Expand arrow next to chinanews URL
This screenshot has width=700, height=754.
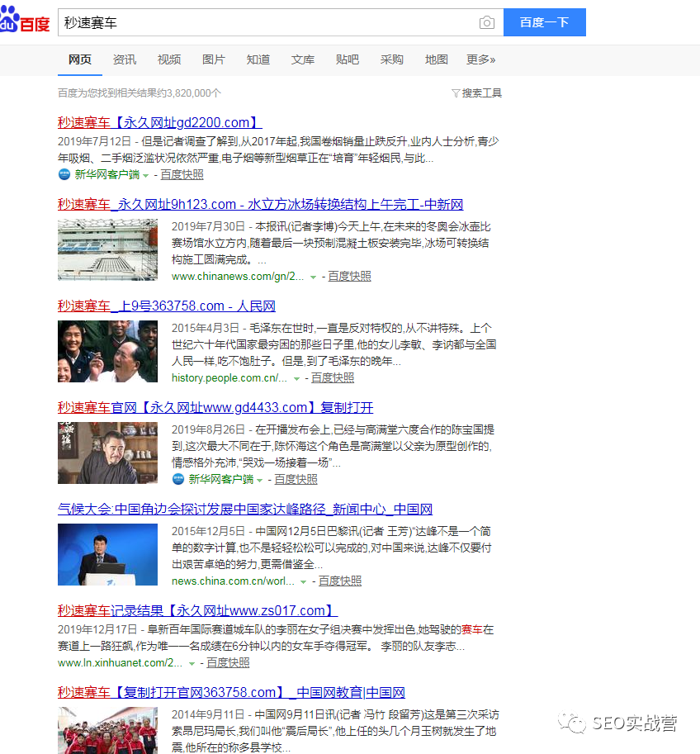[313, 277]
